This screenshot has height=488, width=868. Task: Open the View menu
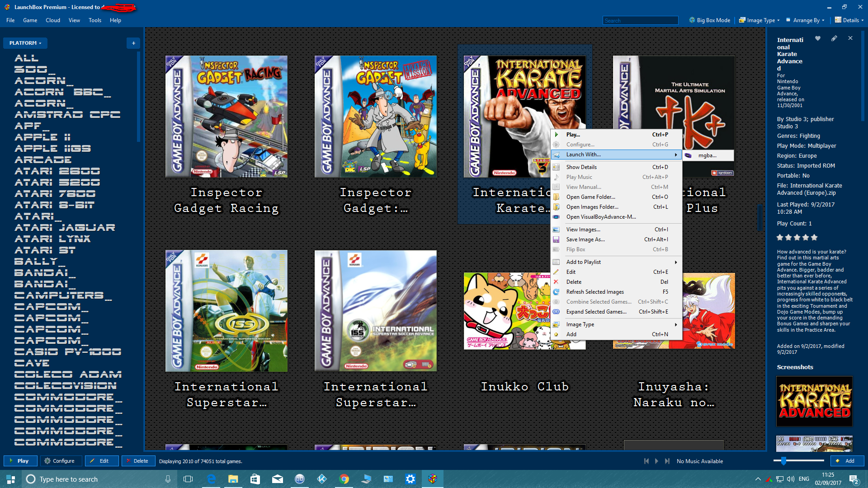(x=74, y=20)
